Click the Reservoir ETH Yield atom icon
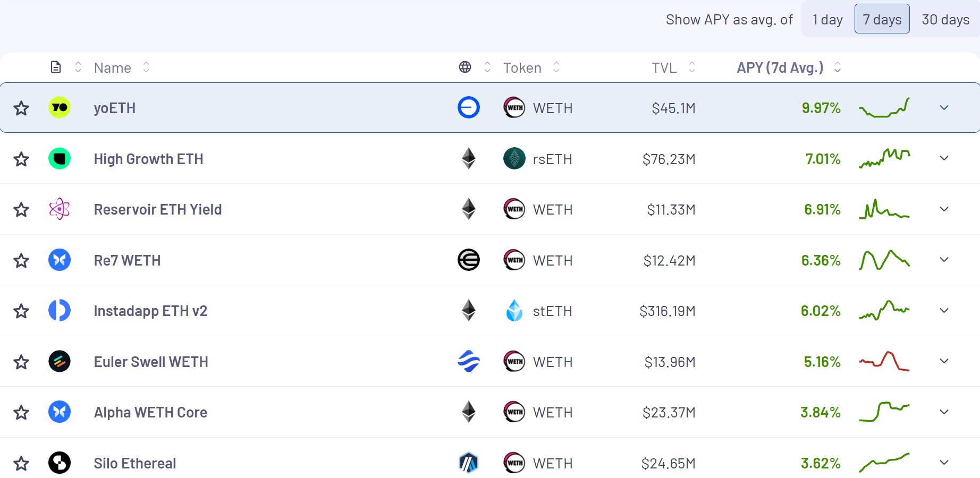 click(60, 209)
